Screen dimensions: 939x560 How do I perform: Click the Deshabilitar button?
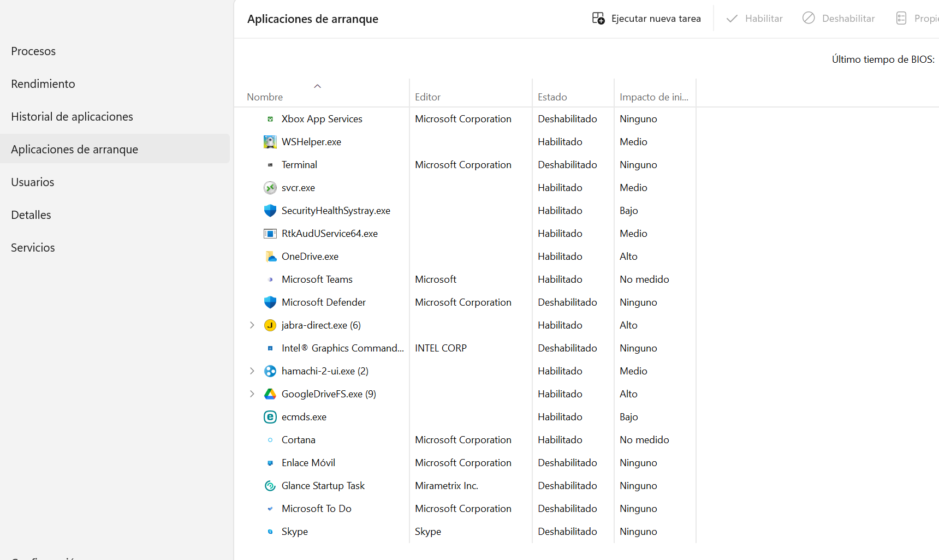point(839,19)
